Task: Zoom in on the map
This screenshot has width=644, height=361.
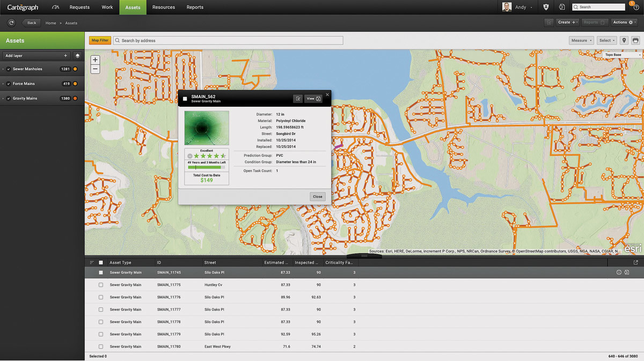Action: pyautogui.click(x=95, y=60)
